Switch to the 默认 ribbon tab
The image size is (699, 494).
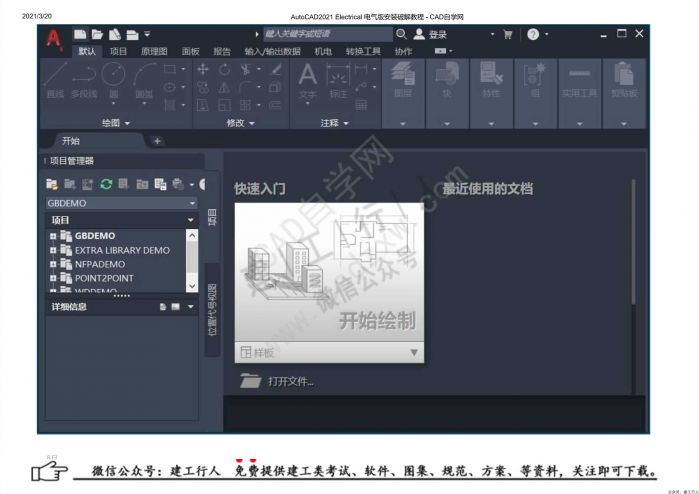(x=87, y=51)
